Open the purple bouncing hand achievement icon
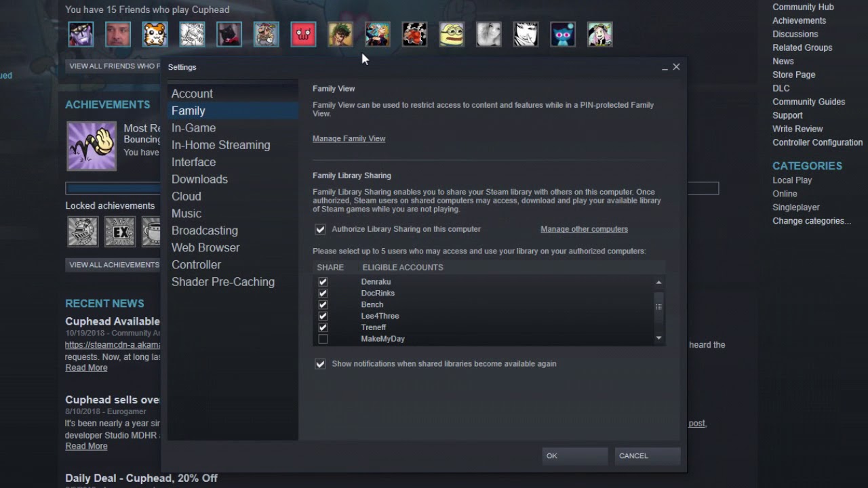868x488 pixels. [92, 146]
